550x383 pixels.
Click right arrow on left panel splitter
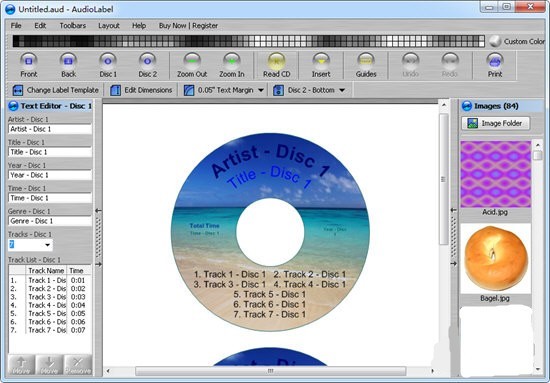pos(99,264)
